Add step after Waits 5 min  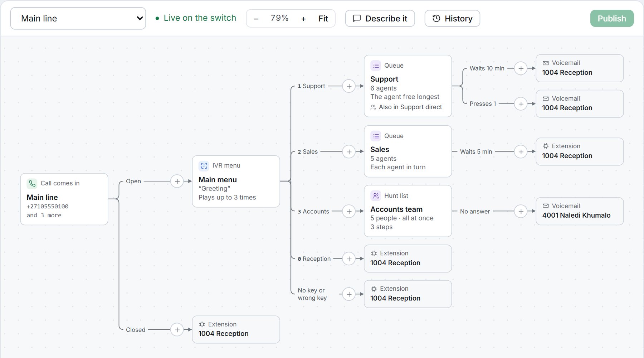click(521, 152)
